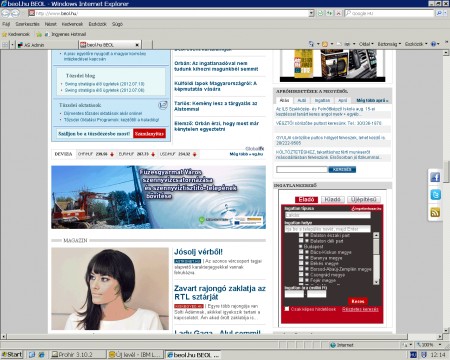Expand the address bar history dropdown
This screenshot has width=450, height=360.
coord(311,13)
